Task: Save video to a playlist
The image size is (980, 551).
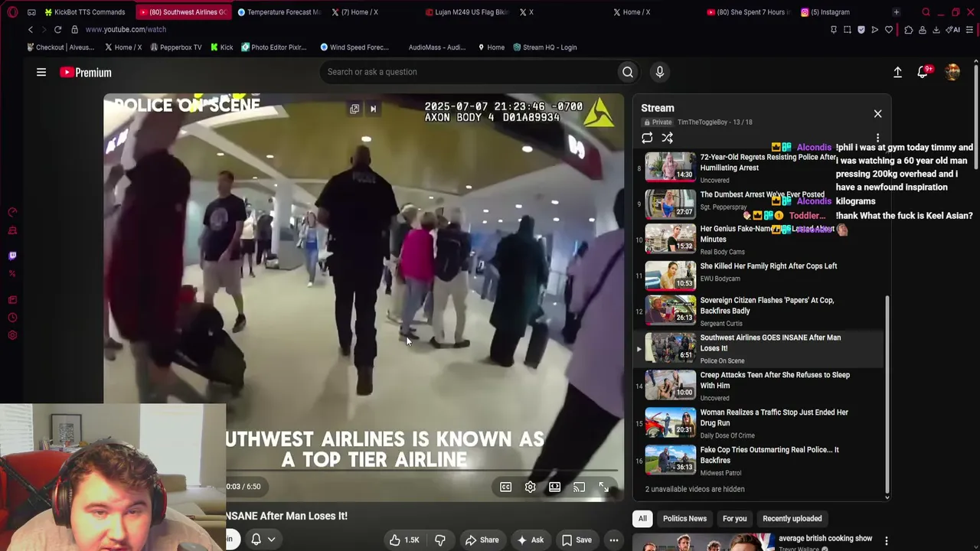Action: click(x=577, y=540)
